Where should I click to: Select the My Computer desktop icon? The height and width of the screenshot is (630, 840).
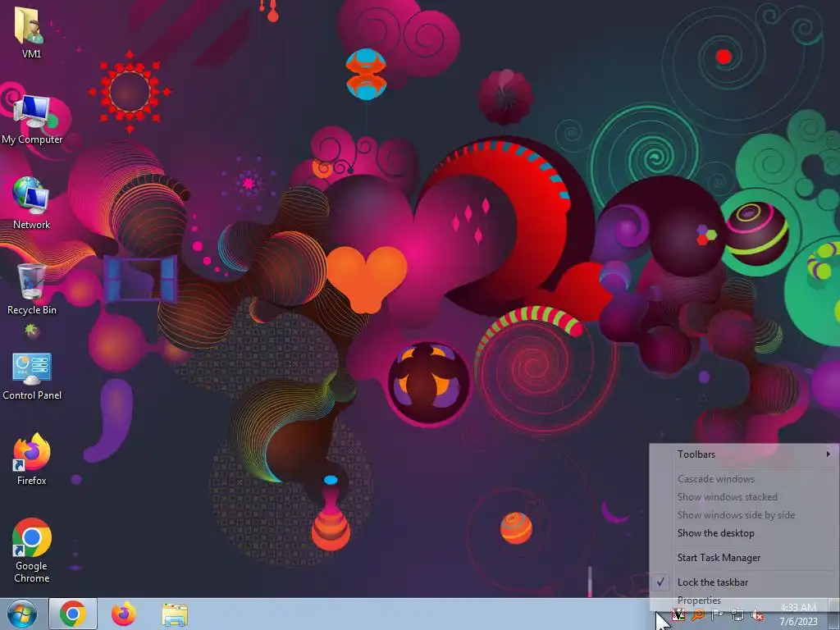[32, 120]
